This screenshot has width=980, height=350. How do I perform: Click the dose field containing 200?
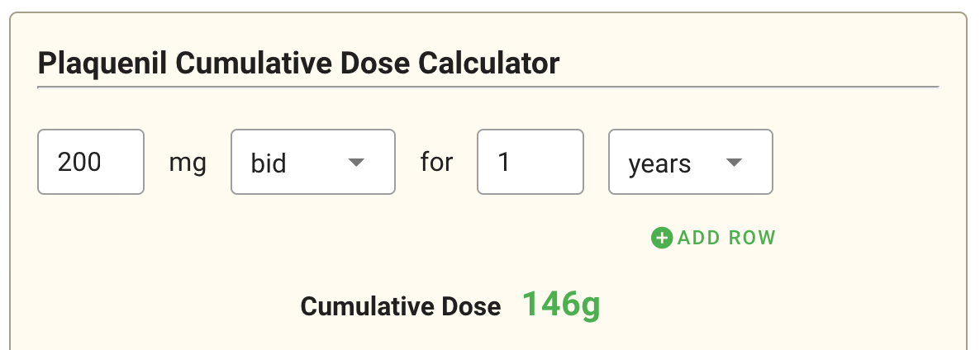[x=91, y=162]
